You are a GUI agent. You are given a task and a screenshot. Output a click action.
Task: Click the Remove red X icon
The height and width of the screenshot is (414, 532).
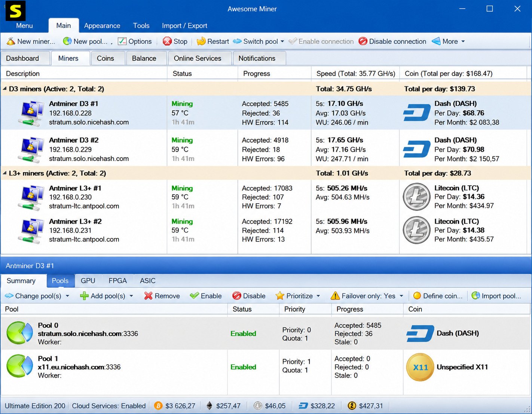(x=149, y=296)
